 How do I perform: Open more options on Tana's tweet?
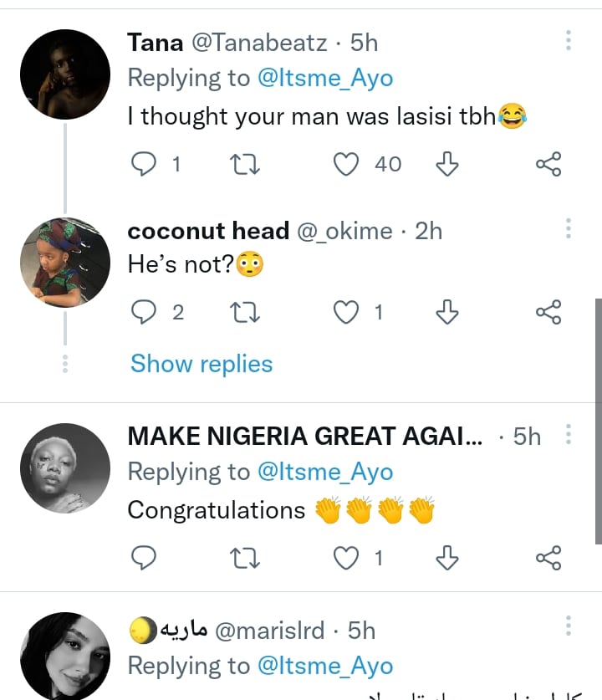click(x=569, y=42)
